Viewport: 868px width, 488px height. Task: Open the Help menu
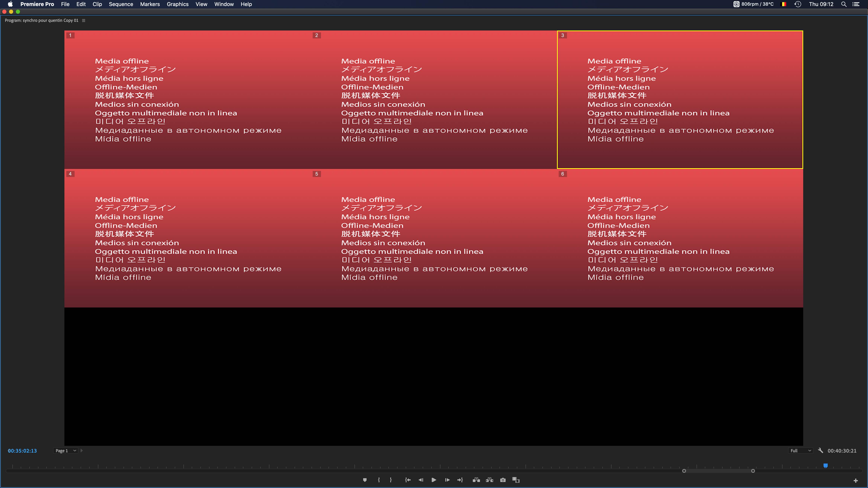246,4
